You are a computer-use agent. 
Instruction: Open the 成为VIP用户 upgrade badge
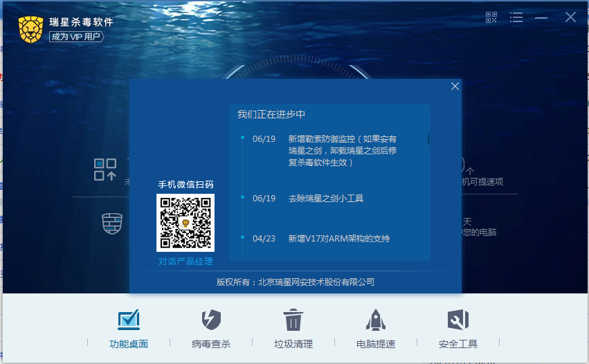click(x=77, y=37)
